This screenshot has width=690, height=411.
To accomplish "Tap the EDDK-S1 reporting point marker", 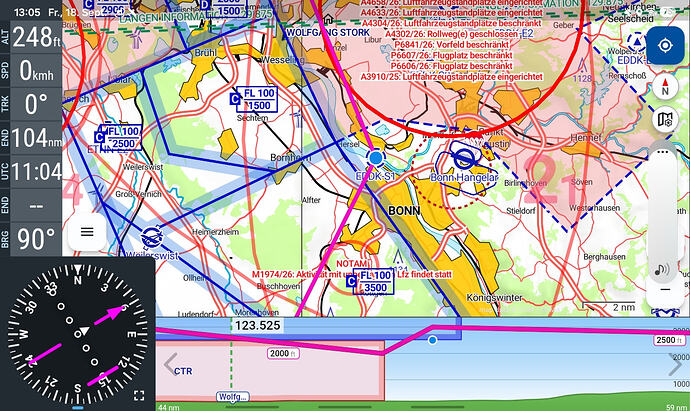I will click(375, 158).
